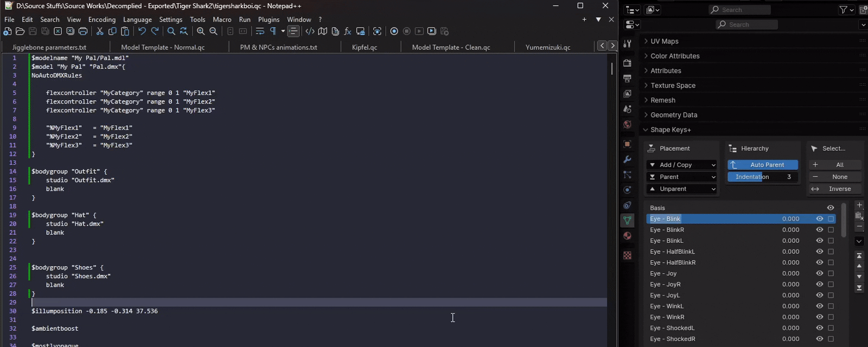
Task: Open the Macro menu in Notepad++
Action: pos(222,20)
